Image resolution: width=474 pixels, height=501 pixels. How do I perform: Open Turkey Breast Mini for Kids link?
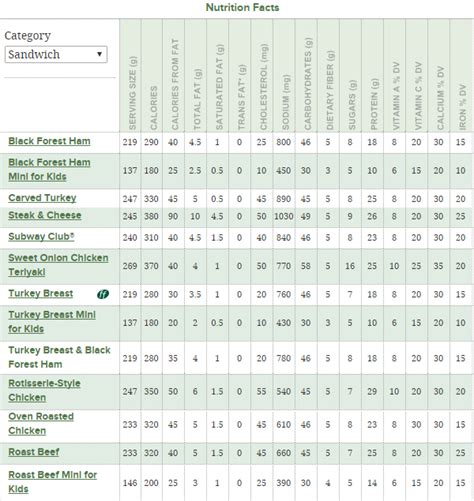(x=52, y=322)
